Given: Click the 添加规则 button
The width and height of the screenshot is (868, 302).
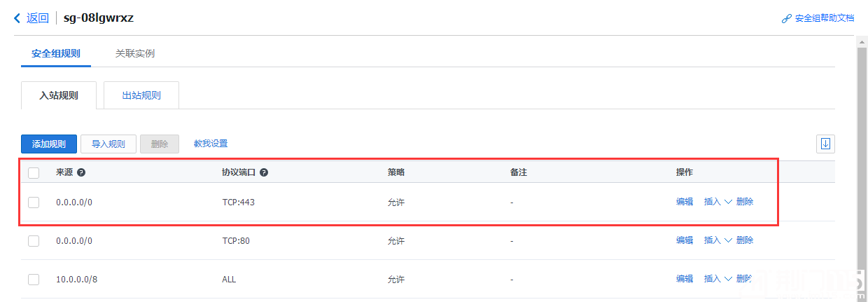Looking at the screenshot, I should coord(49,144).
